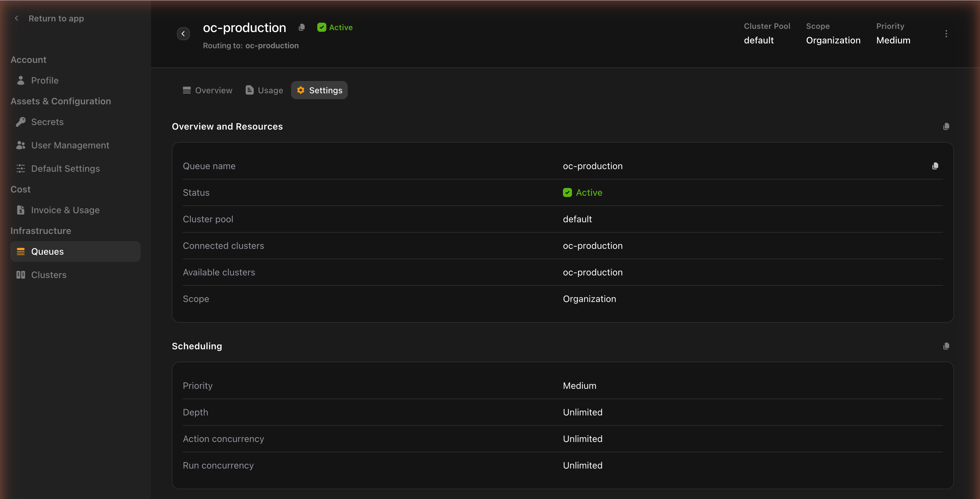Viewport: 980px width, 499px height.
Task: Click the Run concurrency label
Action: pos(218,466)
